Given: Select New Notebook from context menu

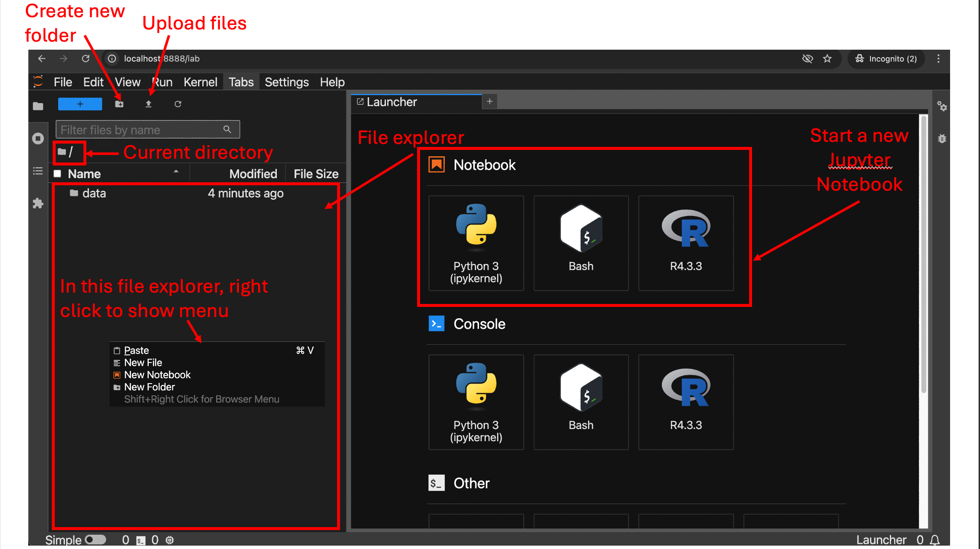Looking at the screenshot, I should coord(157,375).
